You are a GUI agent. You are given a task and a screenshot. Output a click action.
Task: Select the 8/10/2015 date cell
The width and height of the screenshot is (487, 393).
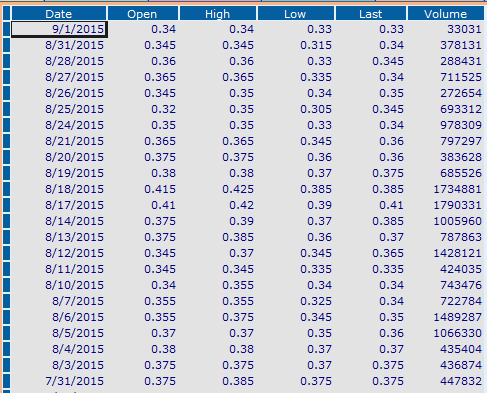tap(59, 285)
